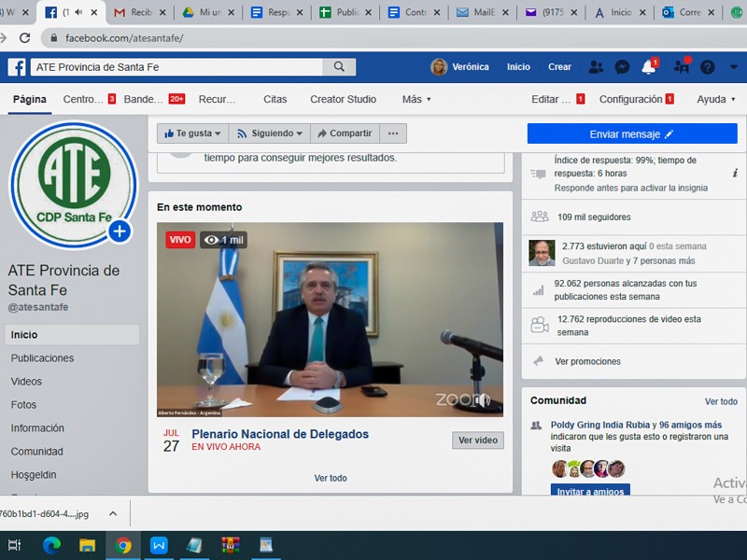
Task: Open the Configuración tab
Action: tap(637, 99)
